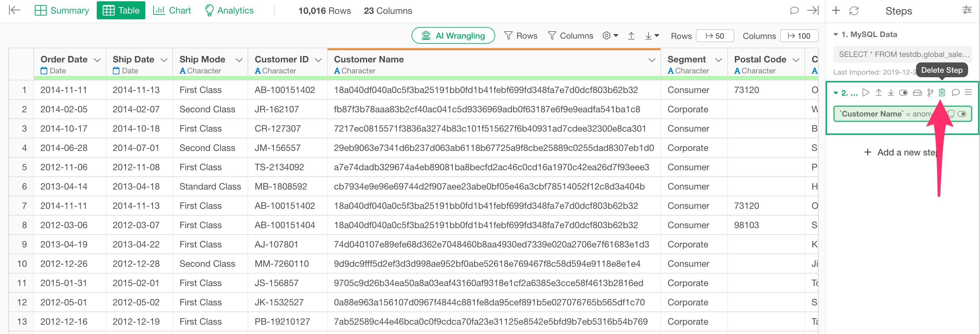Screen dimensions: 980x334
Task: Delete step 2 with the trash icon
Action: click(x=941, y=93)
